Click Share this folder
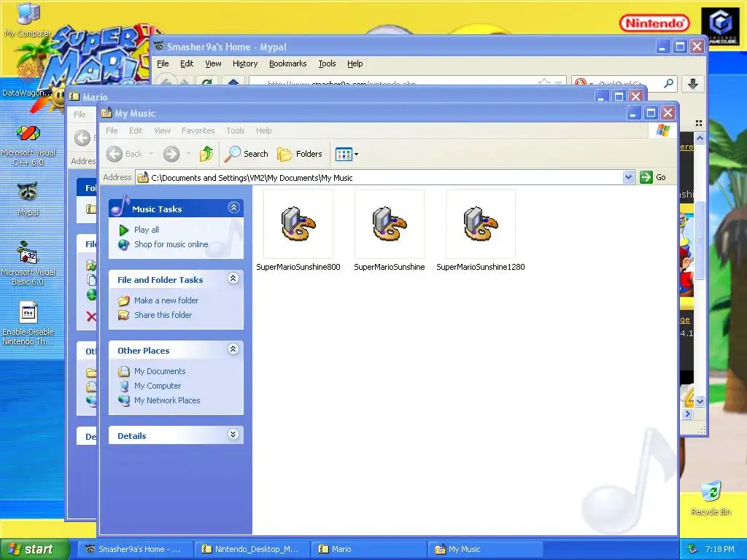The height and width of the screenshot is (560, 747). pyautogui.click(x=163, y=315)
